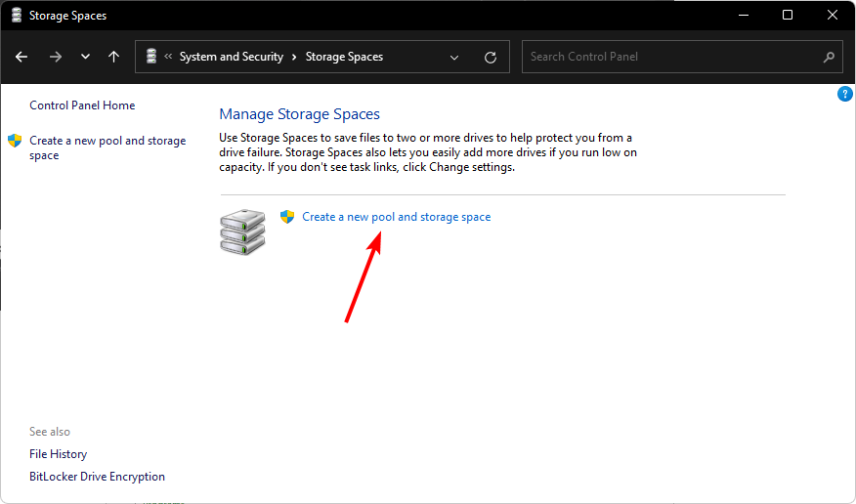This screenshot has height=504, width=856.
Task: Click the address bar location icon
Action: [150, 57]
